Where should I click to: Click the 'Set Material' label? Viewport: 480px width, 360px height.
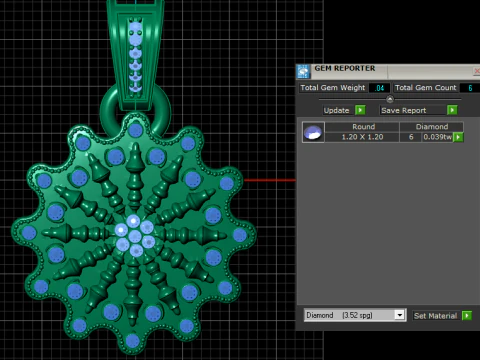[x=435, y=316]
